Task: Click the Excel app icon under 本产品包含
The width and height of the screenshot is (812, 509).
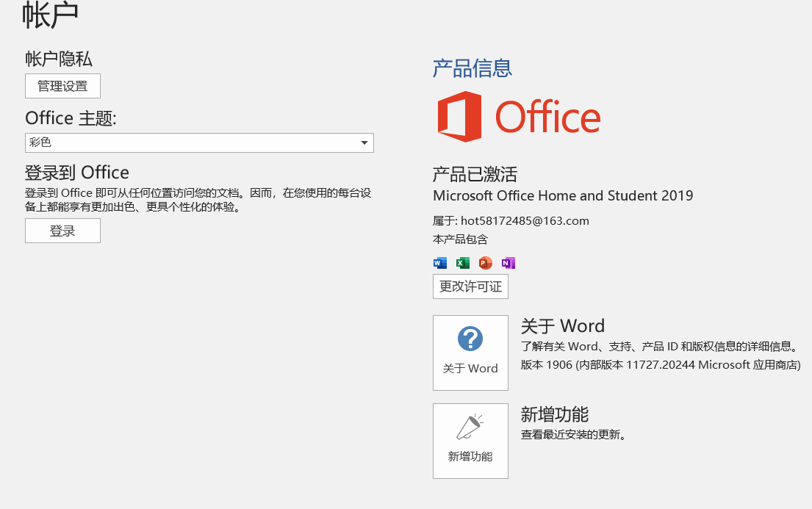Action: coord(462,263)
